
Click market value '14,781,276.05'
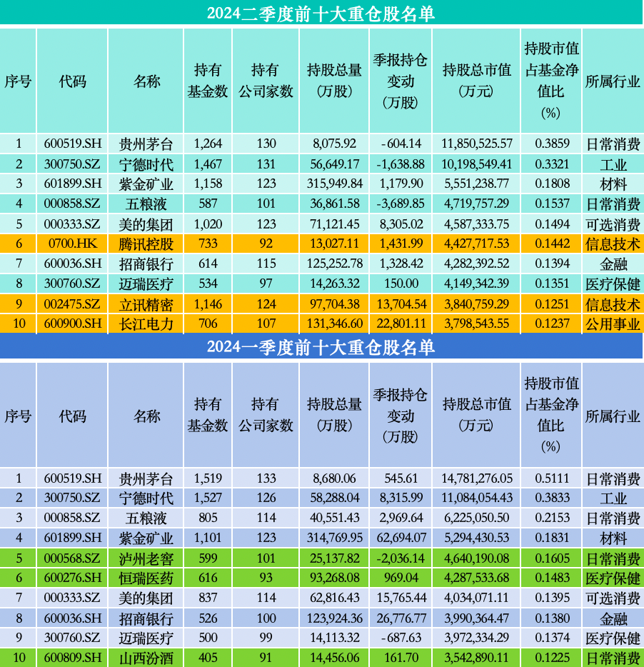pyautogui.click(x=477, y=478)
